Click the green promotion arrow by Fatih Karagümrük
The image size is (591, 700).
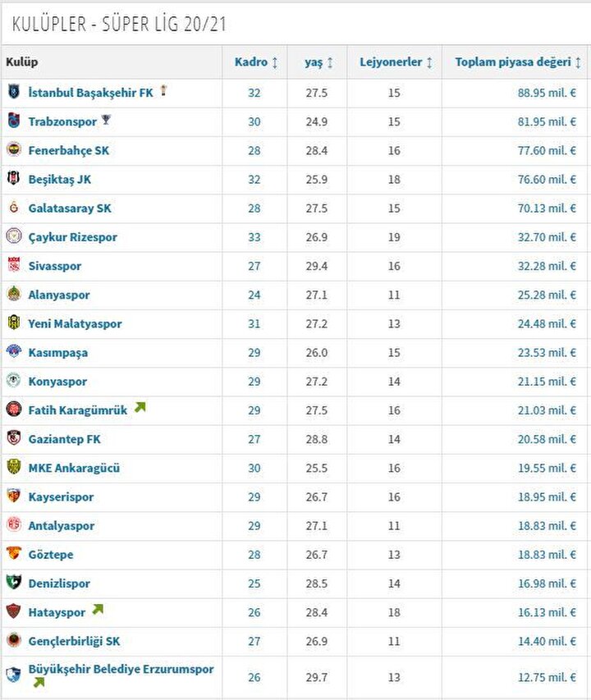pos(140,407)
